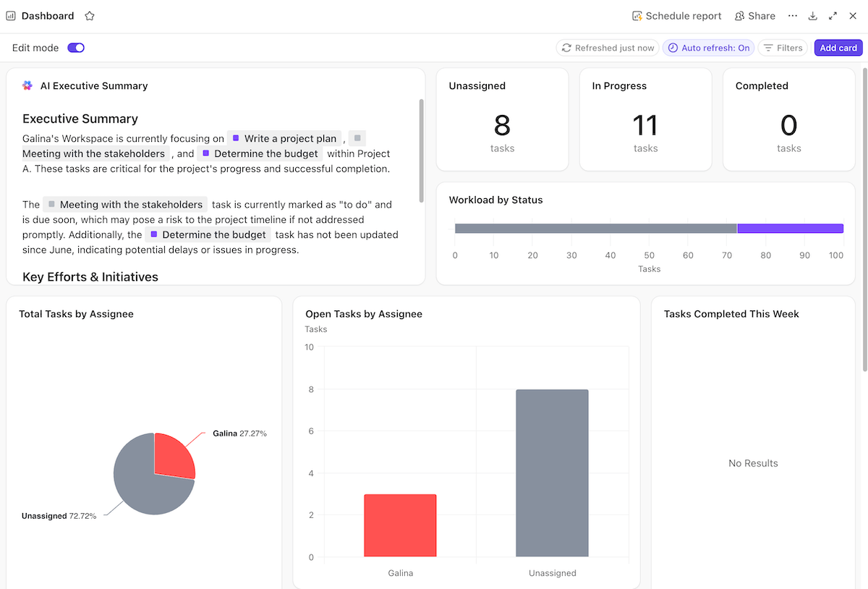Open the 'Write a project plan' task link
This screenshot has height=589, width=868.
286,137
